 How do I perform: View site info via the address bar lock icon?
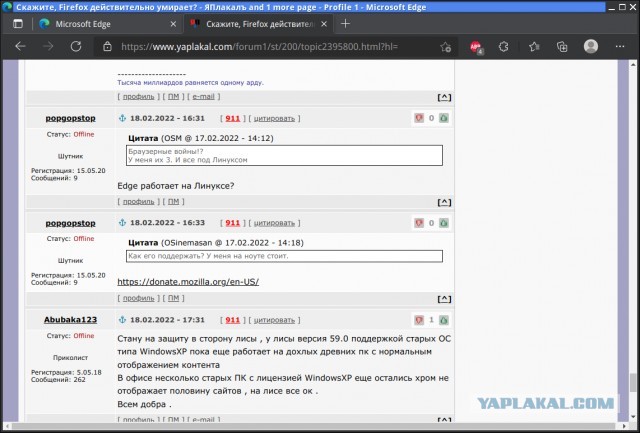coord(107,47)
